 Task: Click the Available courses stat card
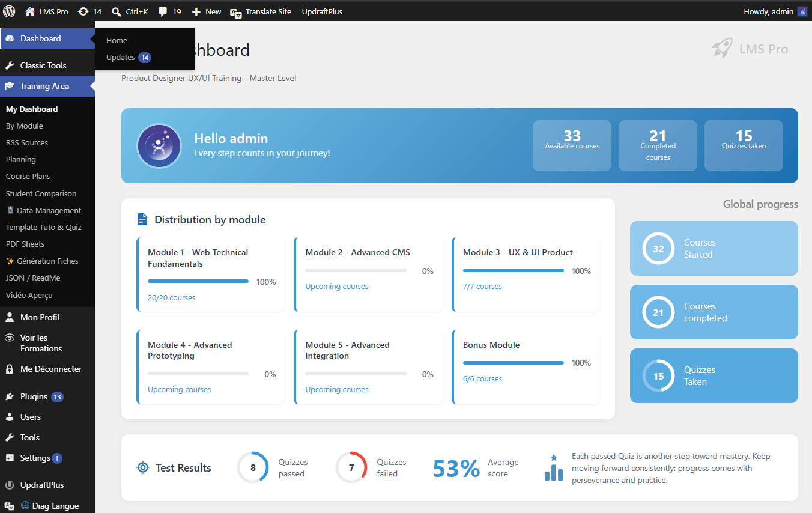(572, 145)
